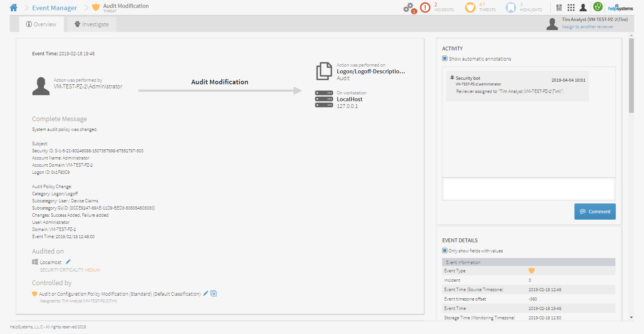Open the user profile icon in toolbar
This screenshot has height=334, width=644.
583,8
